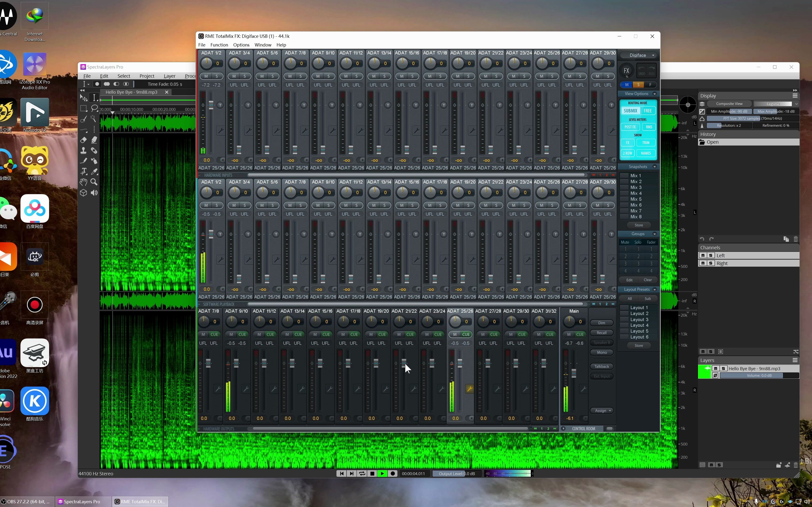Image resolution: width=812 pixels, height=507 pixels.
Task: Click the Talkback button
Action: pyautogui.click(x=602, y=366)
